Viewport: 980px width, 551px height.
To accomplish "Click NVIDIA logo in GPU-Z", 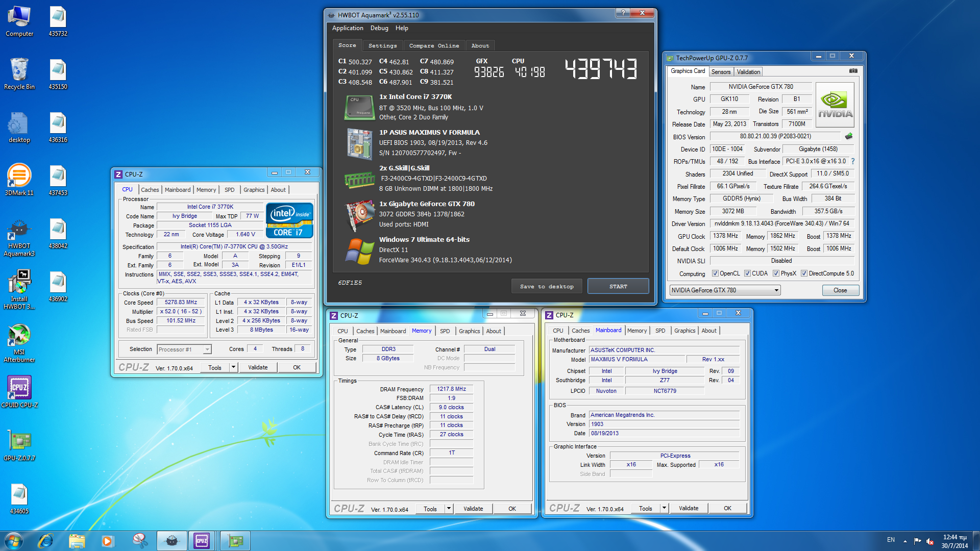I will coord(835,105).
